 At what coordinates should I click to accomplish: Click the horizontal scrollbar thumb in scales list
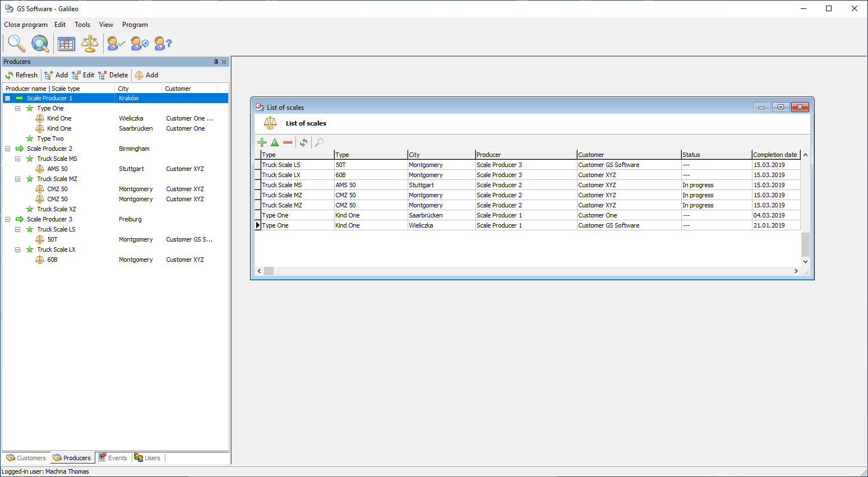coord(269,271)
